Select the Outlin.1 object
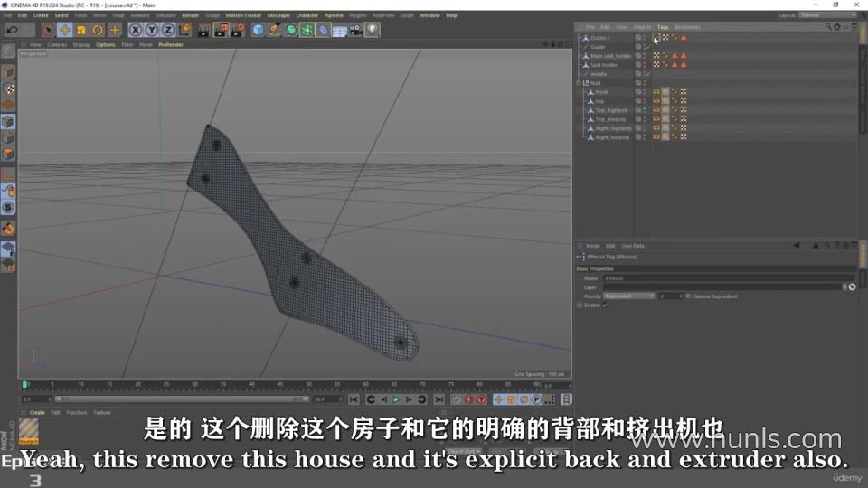This screenshot has width=868, height=488. (599, 38)
